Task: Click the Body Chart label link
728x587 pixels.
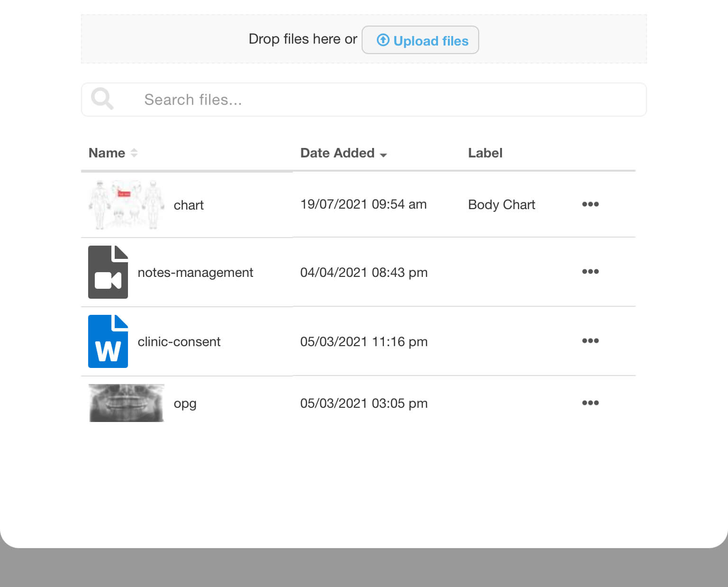Action: click(501, 204)
